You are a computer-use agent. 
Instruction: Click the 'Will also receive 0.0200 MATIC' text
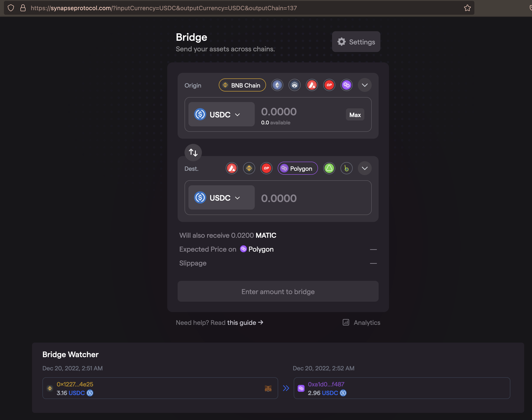[228, 235]
